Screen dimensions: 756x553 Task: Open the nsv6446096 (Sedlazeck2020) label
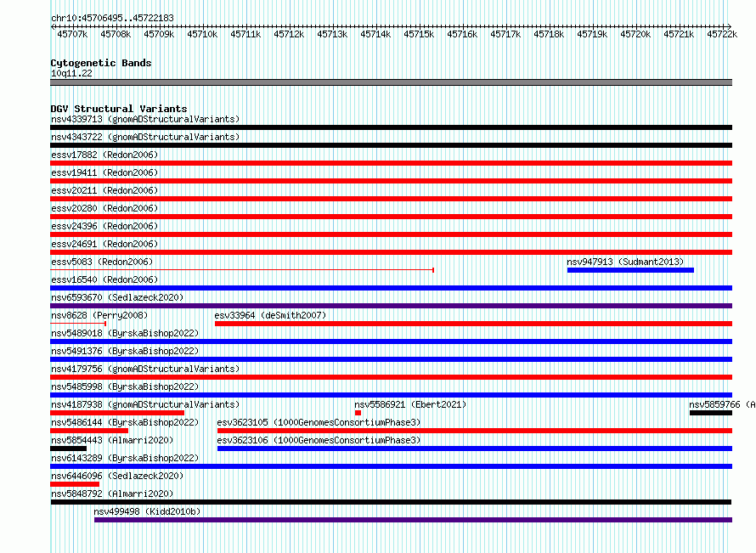[117, 476]
